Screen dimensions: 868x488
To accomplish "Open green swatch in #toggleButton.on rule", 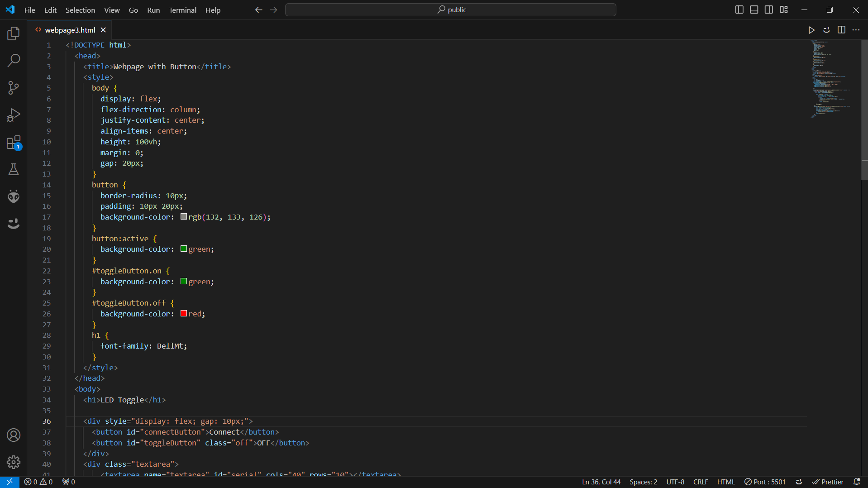I will click(x=184, y=282).
